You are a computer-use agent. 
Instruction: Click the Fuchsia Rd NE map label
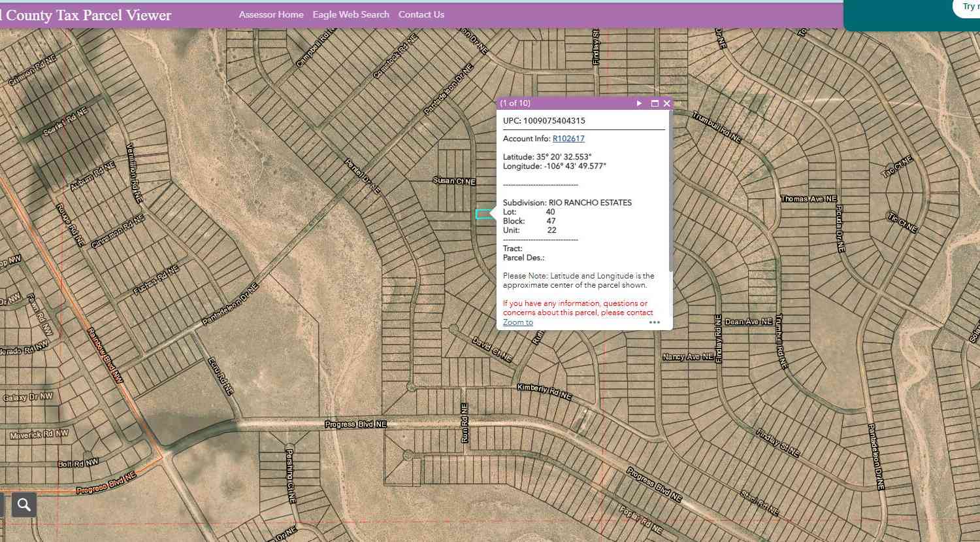[x=156, y=280]
